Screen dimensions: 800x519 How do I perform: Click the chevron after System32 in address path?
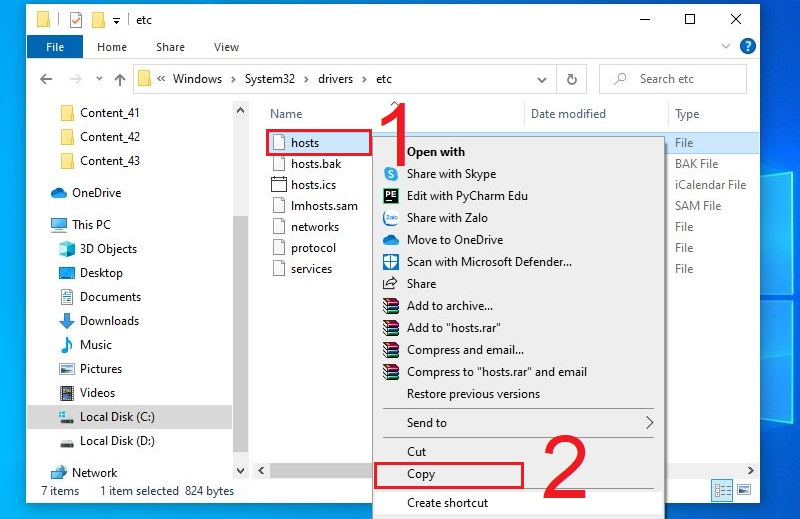click(307, 79)
